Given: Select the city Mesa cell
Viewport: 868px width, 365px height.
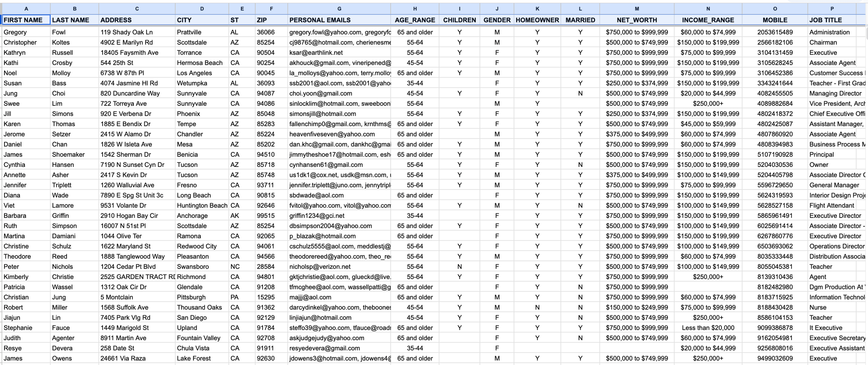Looking at the screenshot, I should click(x=202, y=144).
